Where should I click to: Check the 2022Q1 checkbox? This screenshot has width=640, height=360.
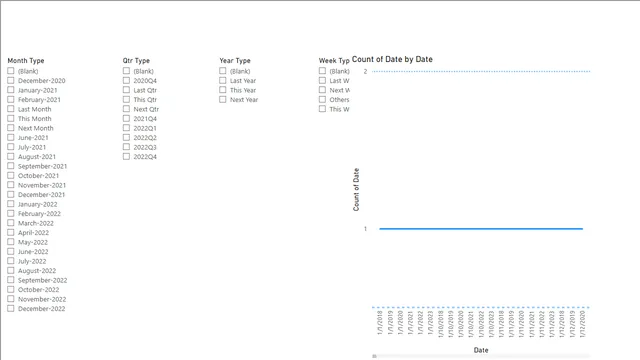tap(126, 128)
